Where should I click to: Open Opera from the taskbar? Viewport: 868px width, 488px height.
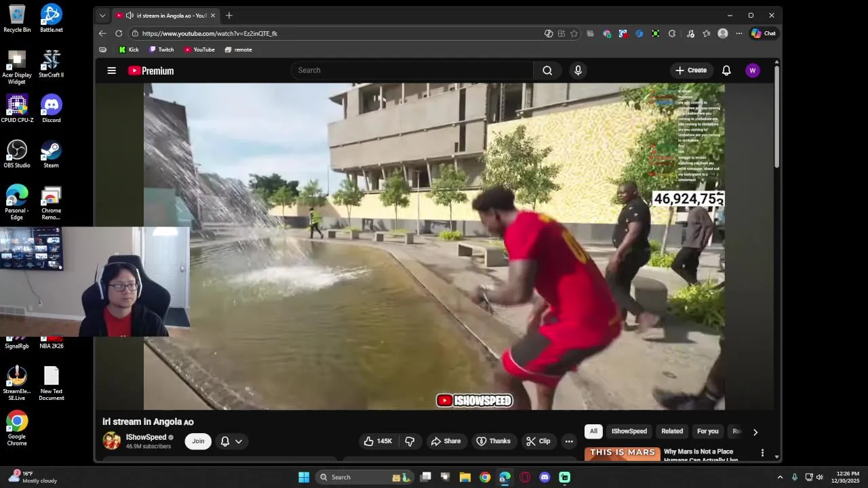525,477
